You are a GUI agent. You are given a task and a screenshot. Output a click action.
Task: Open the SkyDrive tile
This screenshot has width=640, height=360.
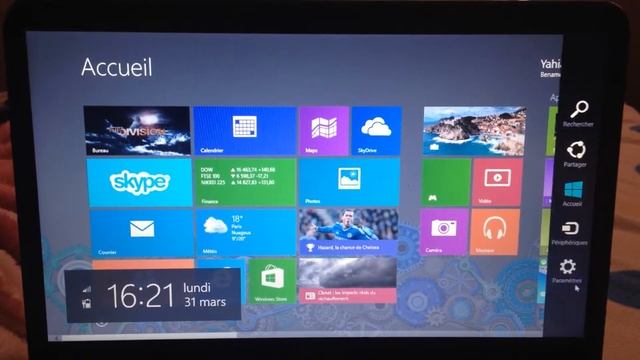click(x=376, y=131)
